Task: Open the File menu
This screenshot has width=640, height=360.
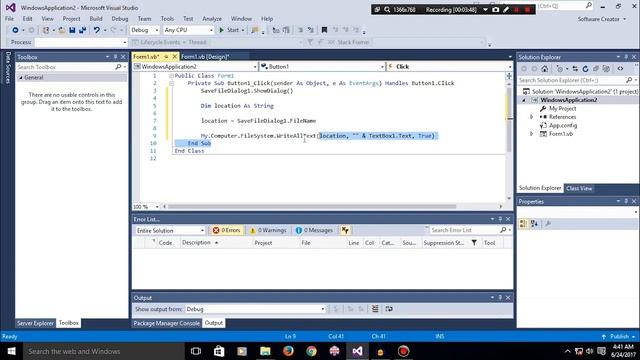Action: (9, 19)
